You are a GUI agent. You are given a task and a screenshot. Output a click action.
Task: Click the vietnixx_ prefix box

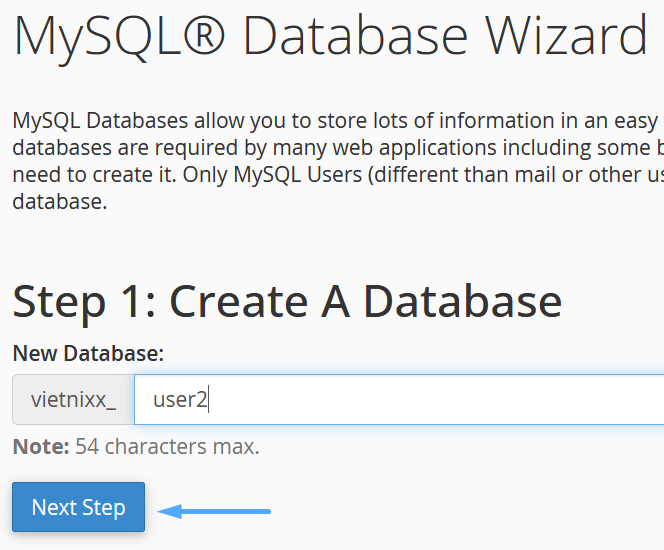tap(73, 400)
